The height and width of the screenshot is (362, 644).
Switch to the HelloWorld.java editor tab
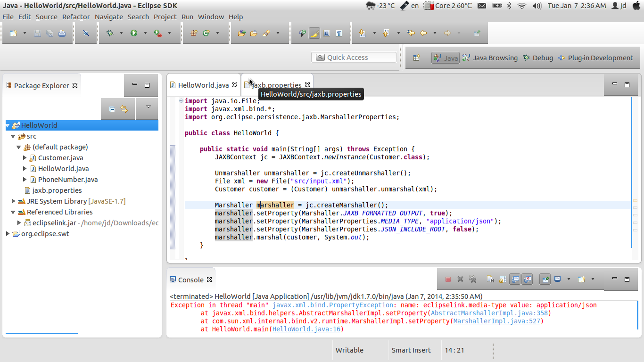tap(204, 85)
